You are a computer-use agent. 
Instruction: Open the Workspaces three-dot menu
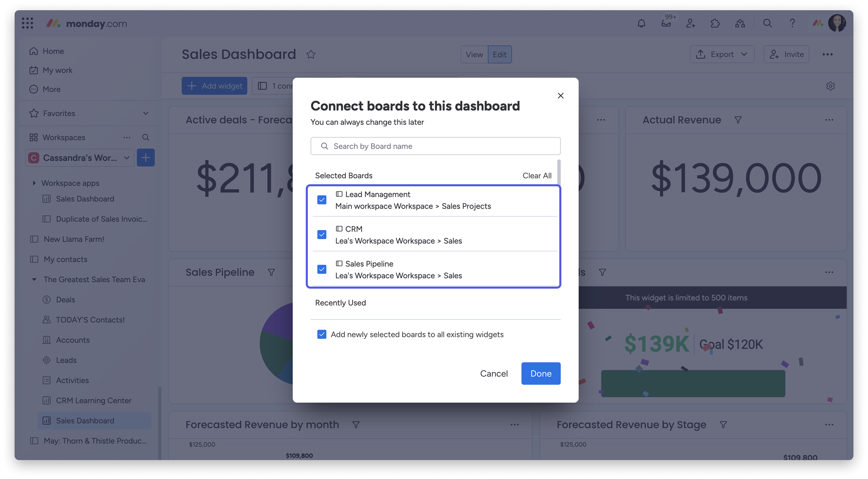pyautogui.click(x=127, y=137)
